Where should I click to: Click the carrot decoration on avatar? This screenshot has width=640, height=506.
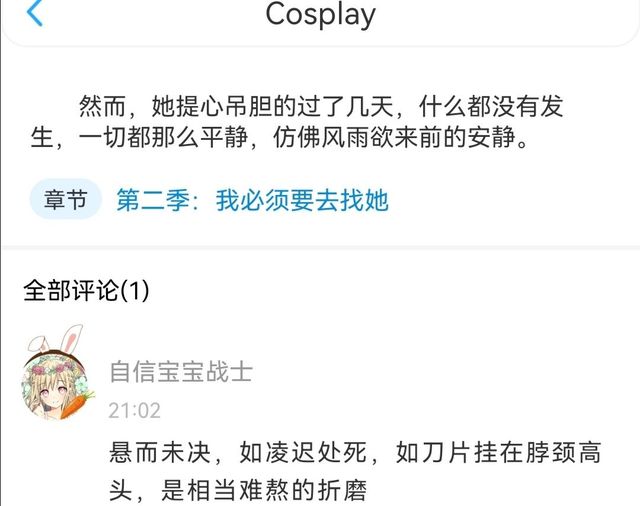[x=76, y=403]
